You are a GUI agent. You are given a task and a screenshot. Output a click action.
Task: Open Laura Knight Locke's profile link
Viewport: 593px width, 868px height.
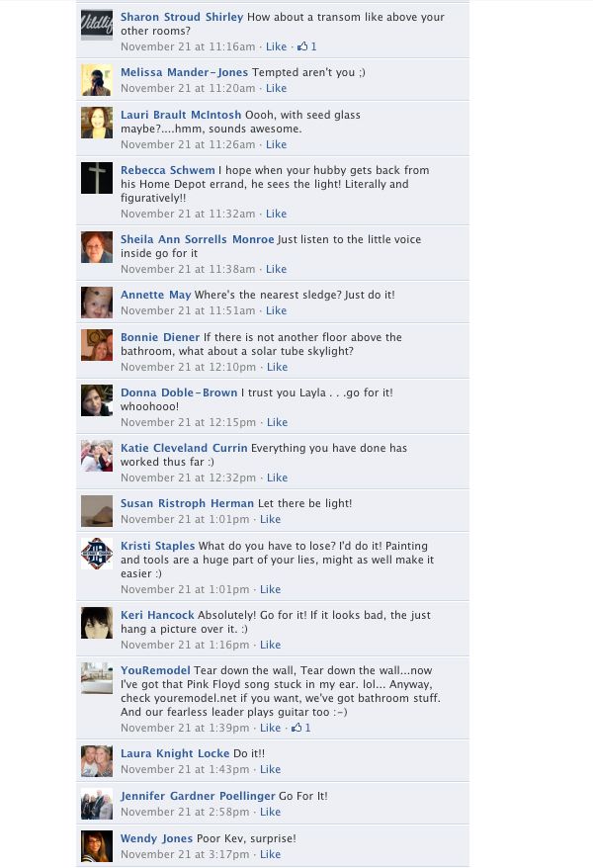tap(175, 753)
